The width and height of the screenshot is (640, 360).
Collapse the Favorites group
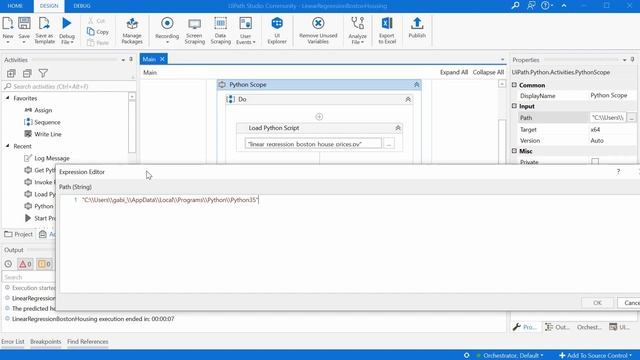point(7,98)
